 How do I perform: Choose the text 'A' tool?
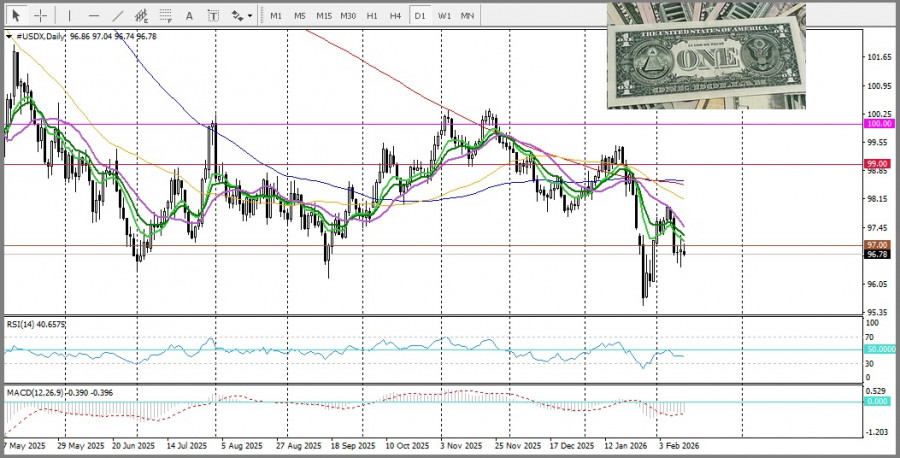coord(190,16)
